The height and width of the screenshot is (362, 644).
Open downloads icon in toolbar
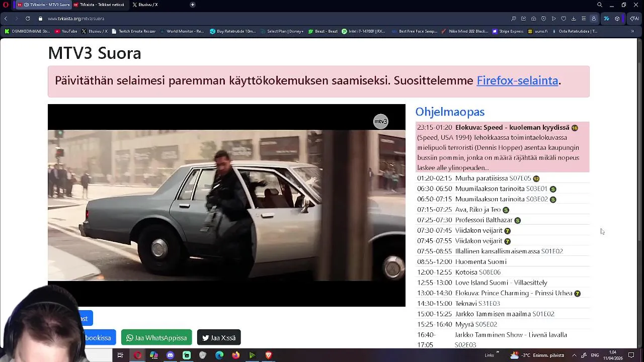574,19
